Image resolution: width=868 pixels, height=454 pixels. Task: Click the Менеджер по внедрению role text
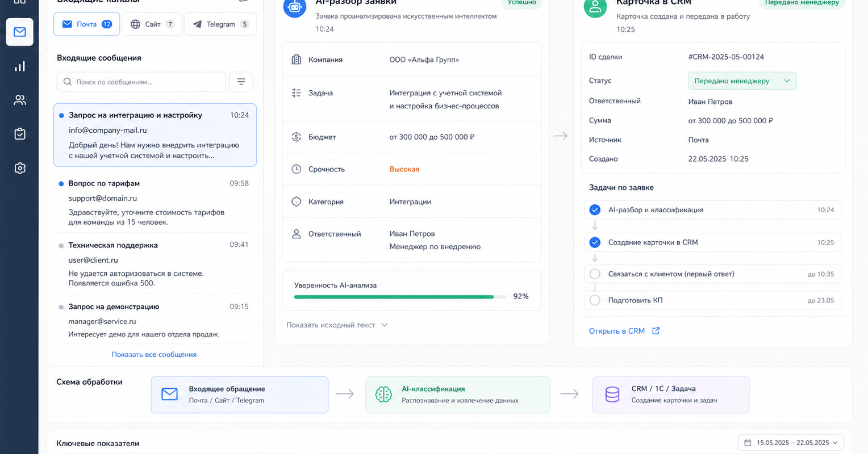[x=435, y=247]
